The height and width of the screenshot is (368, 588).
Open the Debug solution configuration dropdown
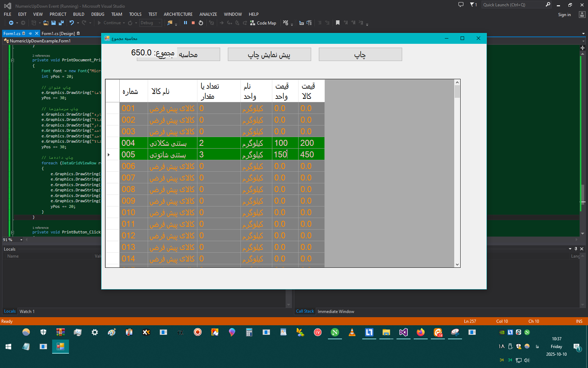pyautogui.click(x=151, y=23)
